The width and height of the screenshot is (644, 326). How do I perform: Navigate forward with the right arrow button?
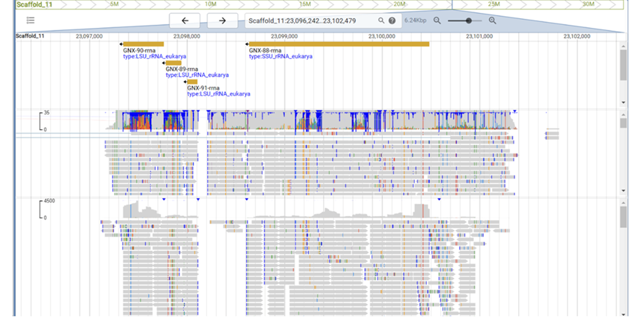pos(222,21)
